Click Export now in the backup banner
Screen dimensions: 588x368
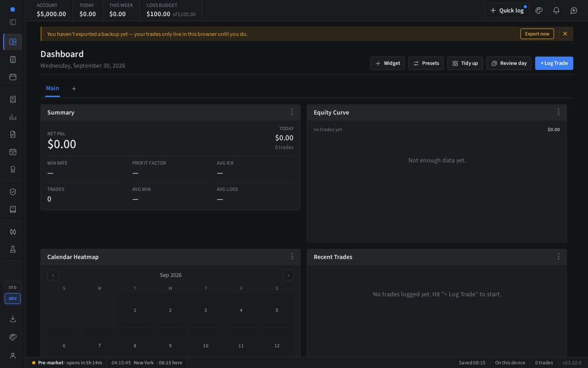pos(537,34)
